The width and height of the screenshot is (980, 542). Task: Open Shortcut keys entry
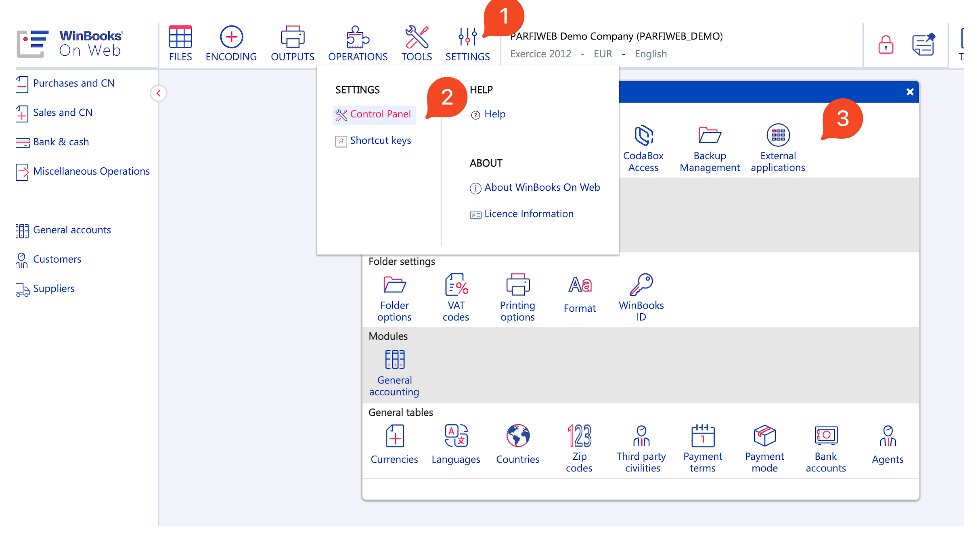pos(373,141)
